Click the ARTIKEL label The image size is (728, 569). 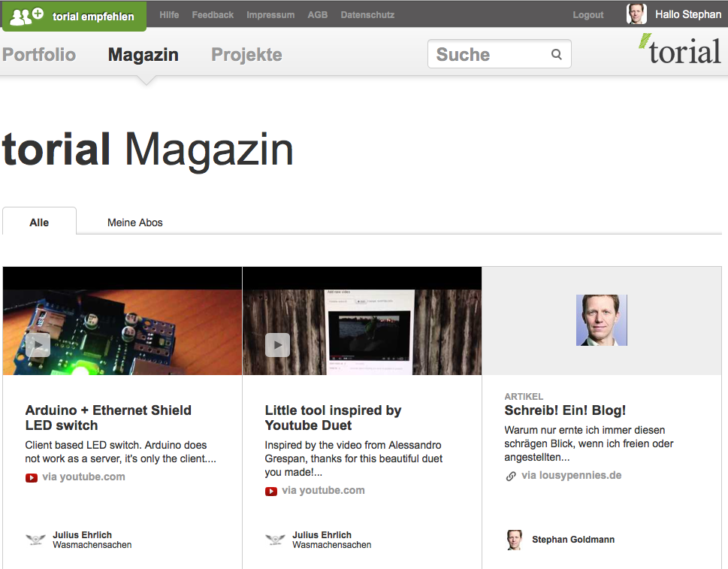click(524, 396)
